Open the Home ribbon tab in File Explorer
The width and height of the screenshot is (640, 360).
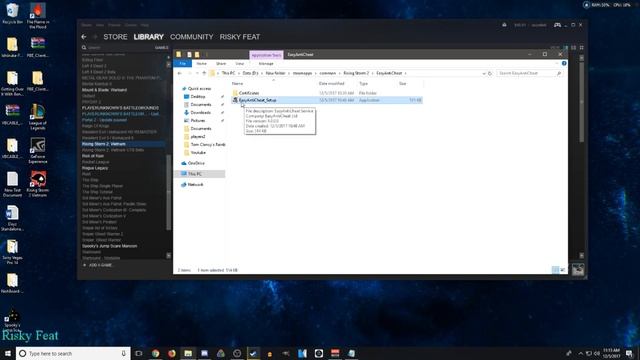[201, 64]
